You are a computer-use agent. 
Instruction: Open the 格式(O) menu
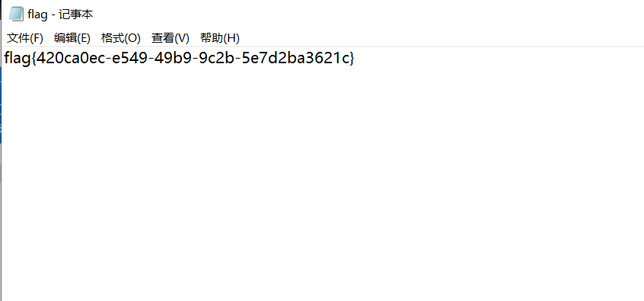pos(121,38)
